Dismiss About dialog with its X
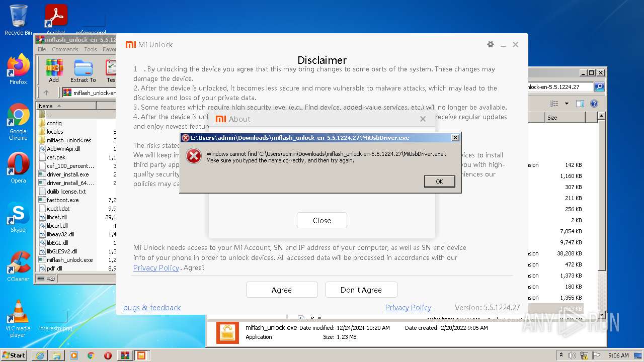This screenshot has width=644, height=362. tap(423, 119)
